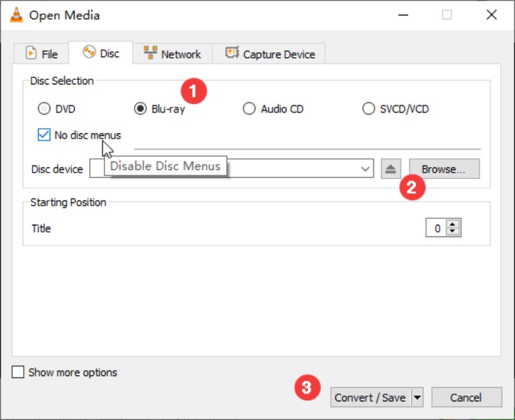Switch to the Disc tab
The width and height of the screenshot is (515, 420).
pyautogui.click(x=100, y=53)
